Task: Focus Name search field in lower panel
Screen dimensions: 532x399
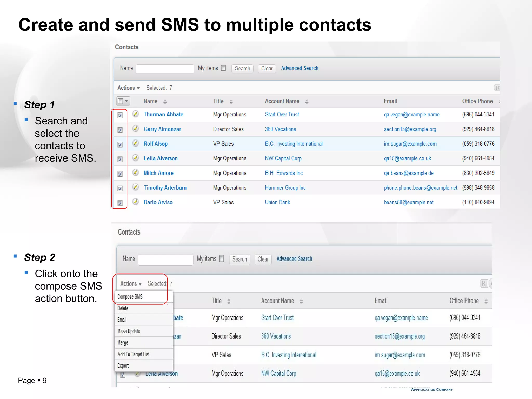Action: tap(165, 260)
